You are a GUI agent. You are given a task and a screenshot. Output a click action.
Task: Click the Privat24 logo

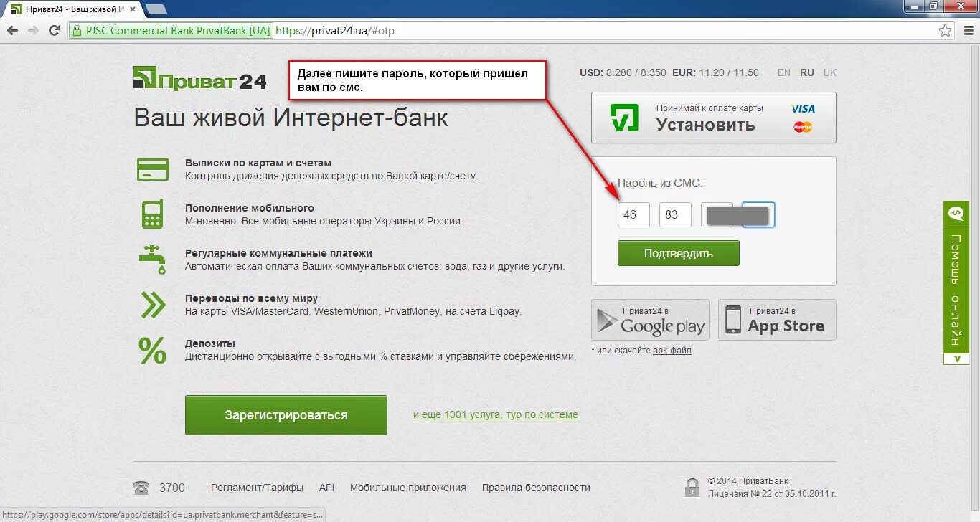[199, 78]
